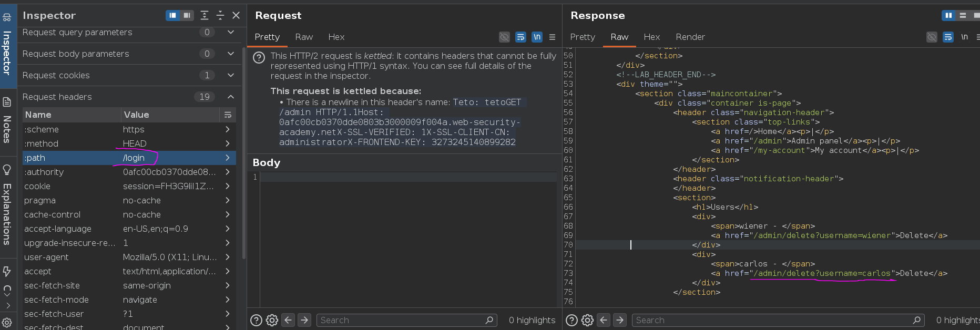Go to previous Response search match
The width and height of the screenshot is (980, 330).
[x=604, y=320]
